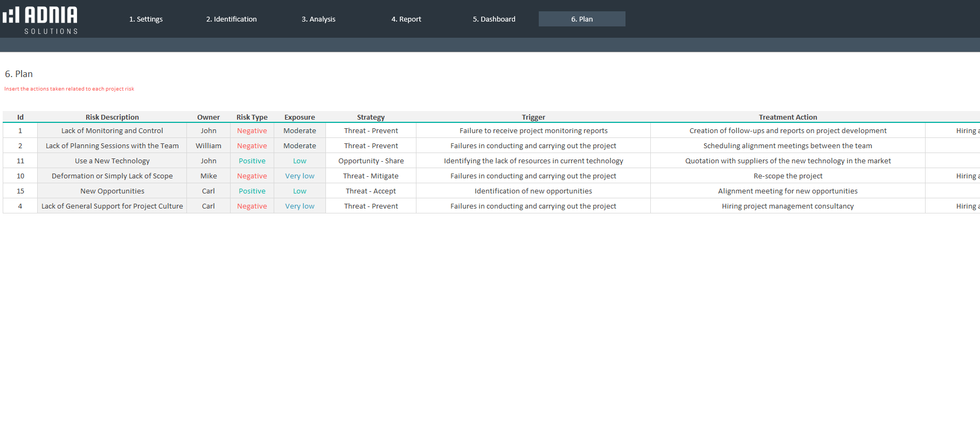Open the 4. Report tab
This screenshot has width=980, height=436.
pos(406,19)
